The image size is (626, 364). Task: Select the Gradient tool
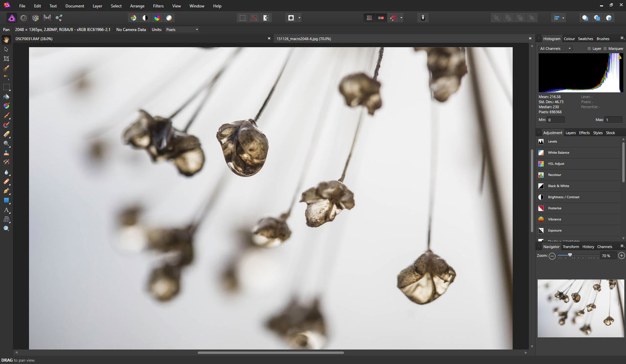click(x=6, y=106)
